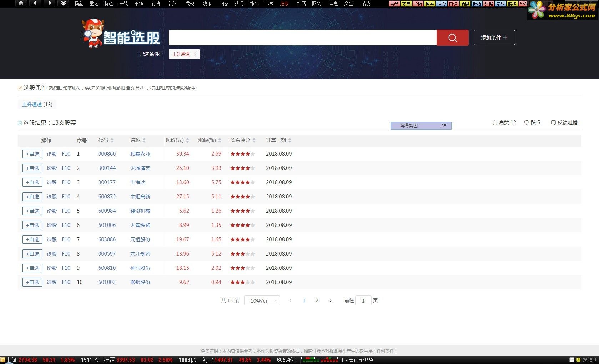
Task: Open the 特色 menu
Action: (109, 4)
